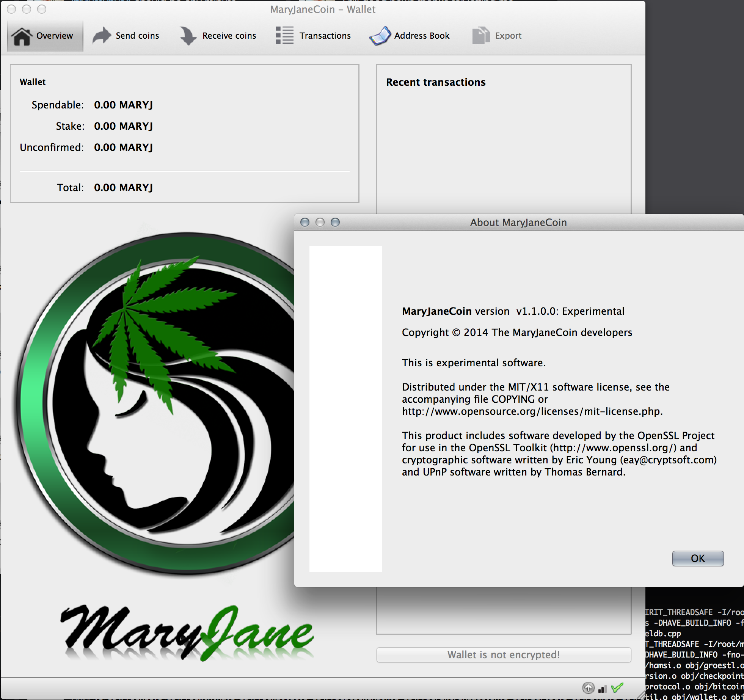Viewport: 744px width, 700px height.
Task: Click the 'Recent transactions' heading
Action: pyautogui.click(x=436, y=82)
